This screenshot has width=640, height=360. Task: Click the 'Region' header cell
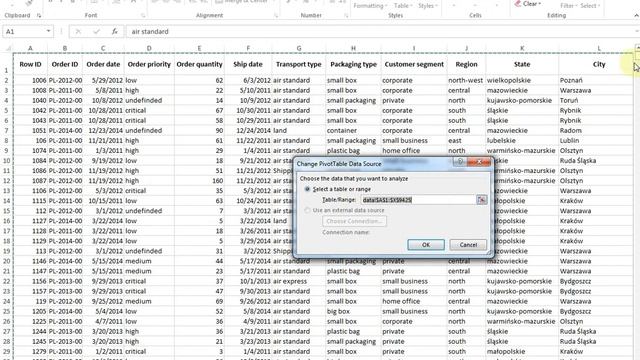(x=467, y=64)
